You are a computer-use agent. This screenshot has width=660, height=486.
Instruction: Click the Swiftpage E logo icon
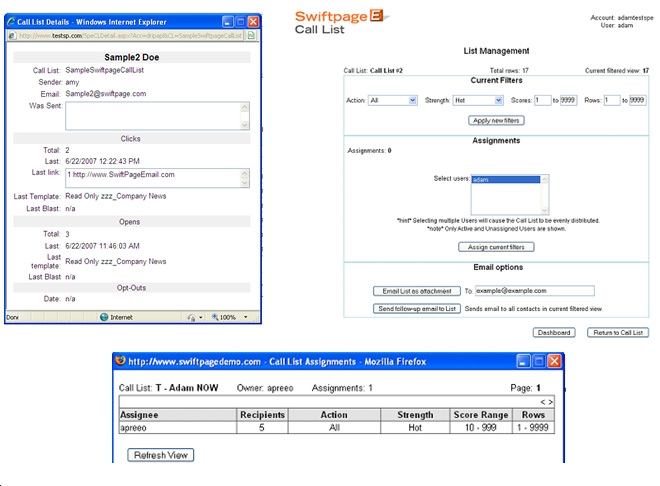coord(376,16)
